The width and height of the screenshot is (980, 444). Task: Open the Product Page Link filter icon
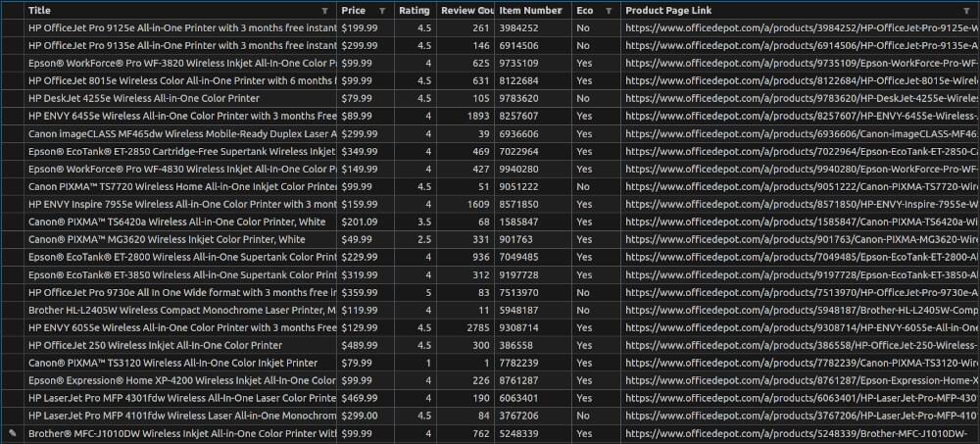pyautogui.click(x=967, y=11)
